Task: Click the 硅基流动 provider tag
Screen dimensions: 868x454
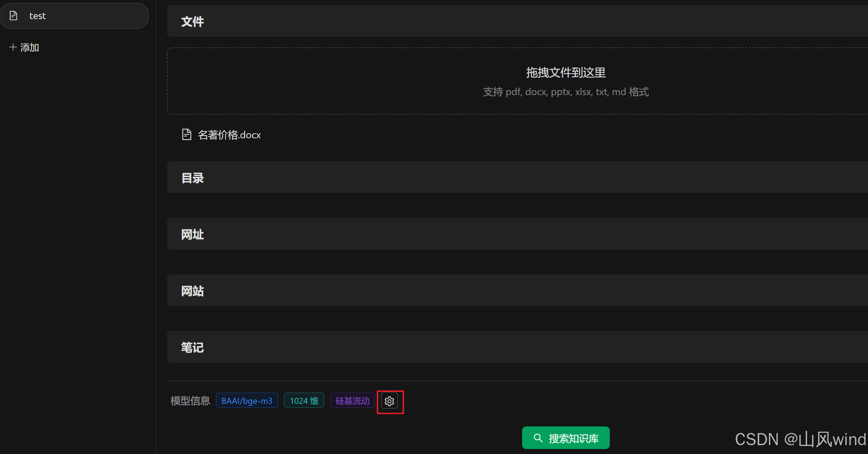Action: [x=352, y=401]
